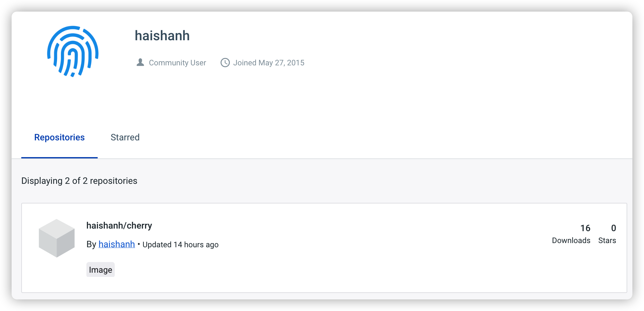Click the 0 Stars count
Viewport: 644px width, 311px height.
tap(614, 228)
